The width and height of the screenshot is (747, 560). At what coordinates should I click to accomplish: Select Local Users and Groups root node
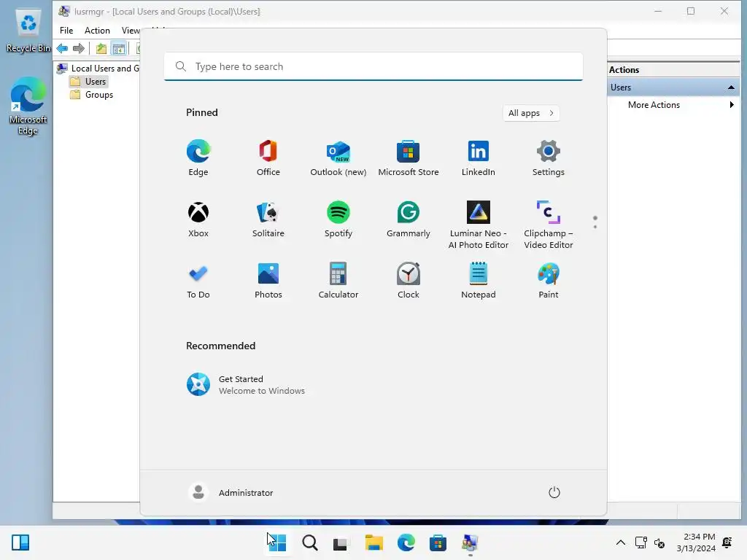click(98, 68)
